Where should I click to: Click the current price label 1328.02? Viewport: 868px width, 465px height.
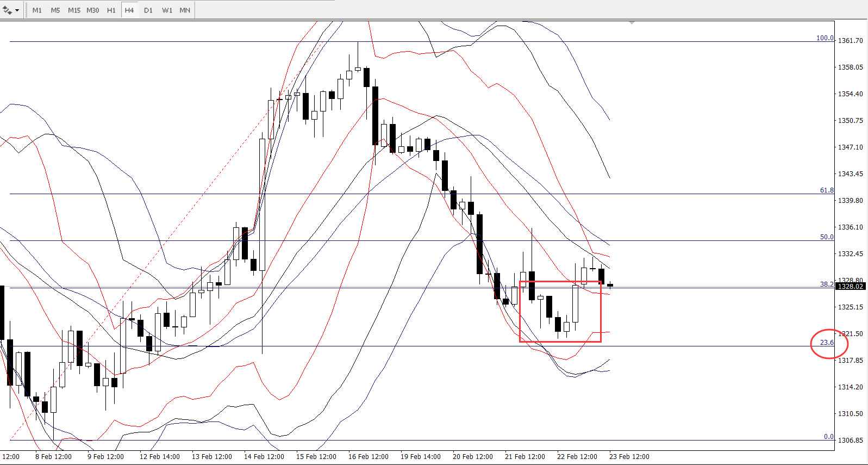(850, 287)
